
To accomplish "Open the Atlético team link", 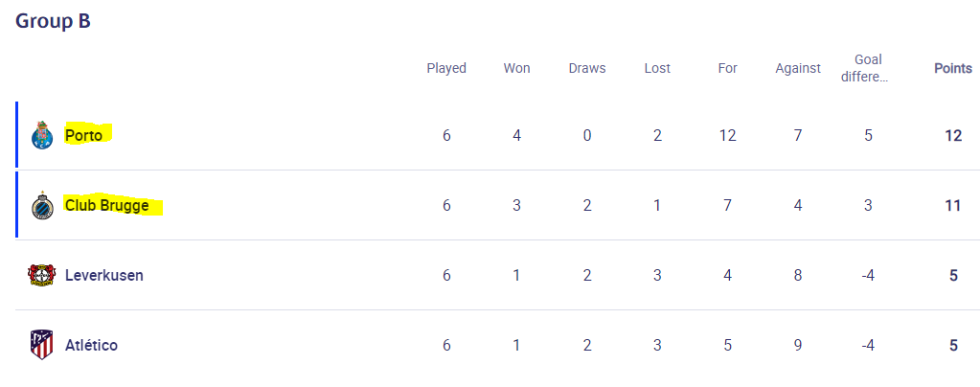I will coord(91,345).
